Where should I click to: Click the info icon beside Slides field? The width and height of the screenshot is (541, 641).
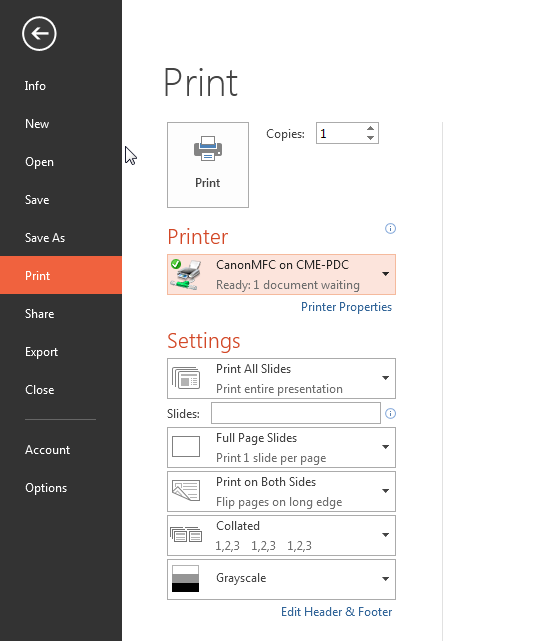pos(391,414)
